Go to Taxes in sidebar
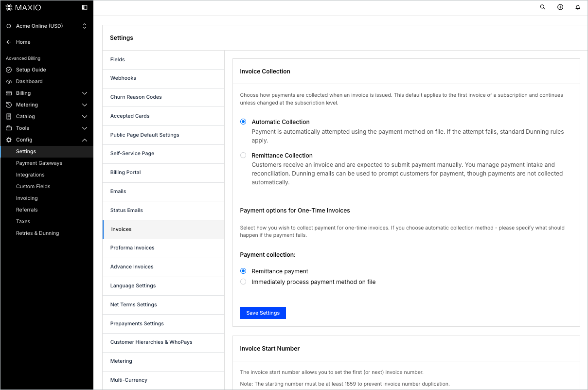The image size is (588, 390). [x=23, y=221]
